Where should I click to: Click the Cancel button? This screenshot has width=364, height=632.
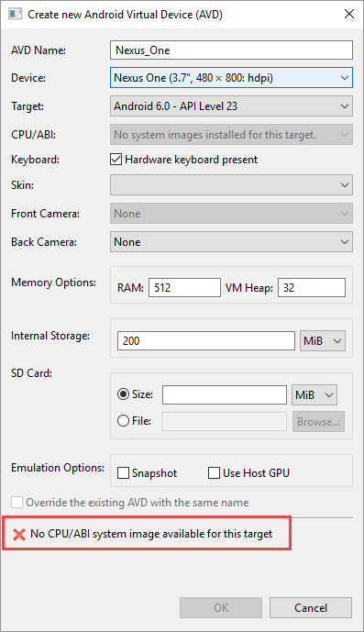tap(311, 608)
